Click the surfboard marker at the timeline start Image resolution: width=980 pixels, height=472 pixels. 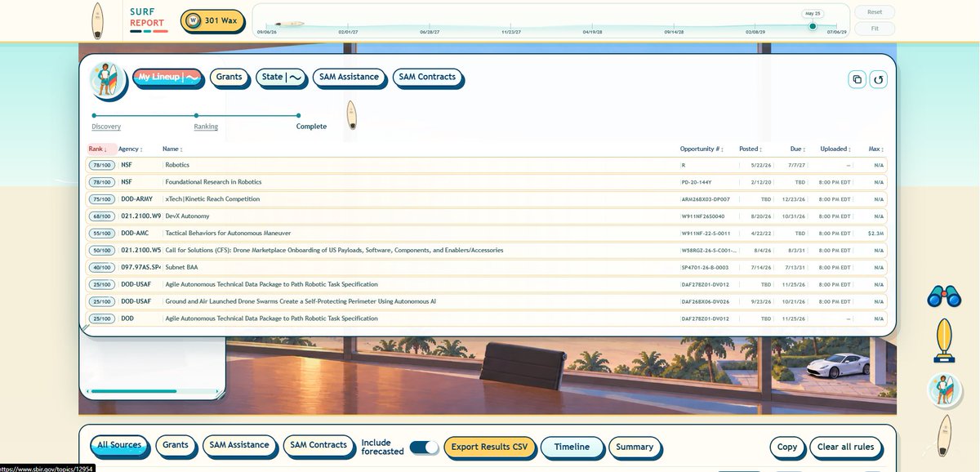click(290, 24)
